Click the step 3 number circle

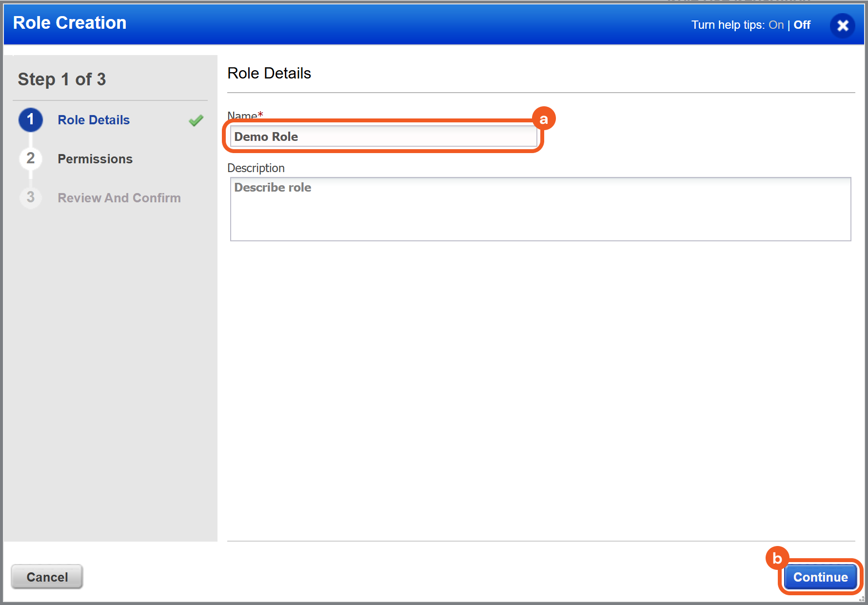[x=31, y=197]
